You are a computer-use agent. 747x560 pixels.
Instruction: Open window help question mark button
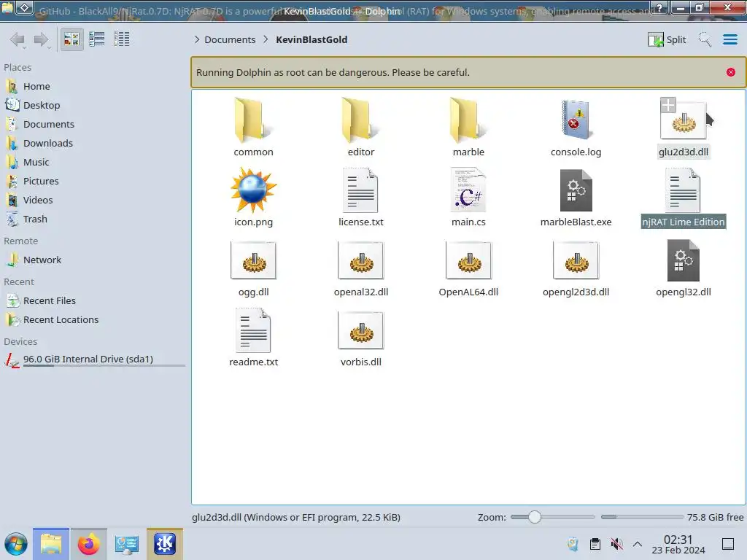(659, 7)
